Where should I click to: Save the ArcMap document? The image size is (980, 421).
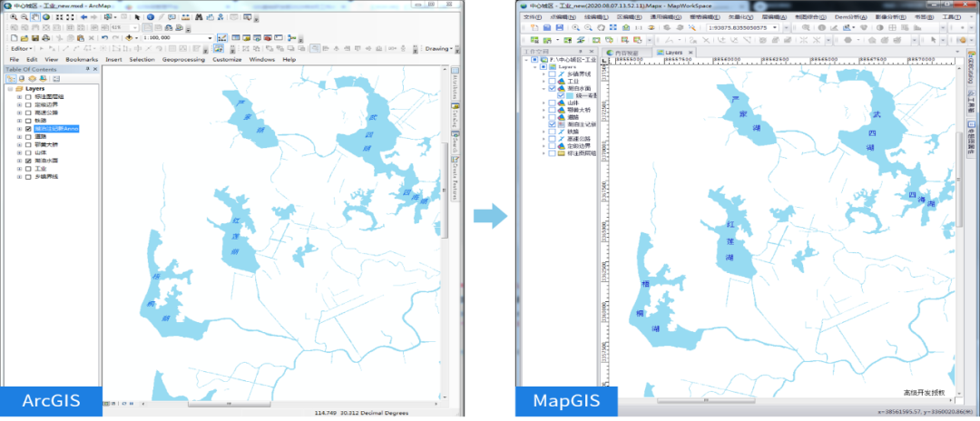tap(35, 37)
